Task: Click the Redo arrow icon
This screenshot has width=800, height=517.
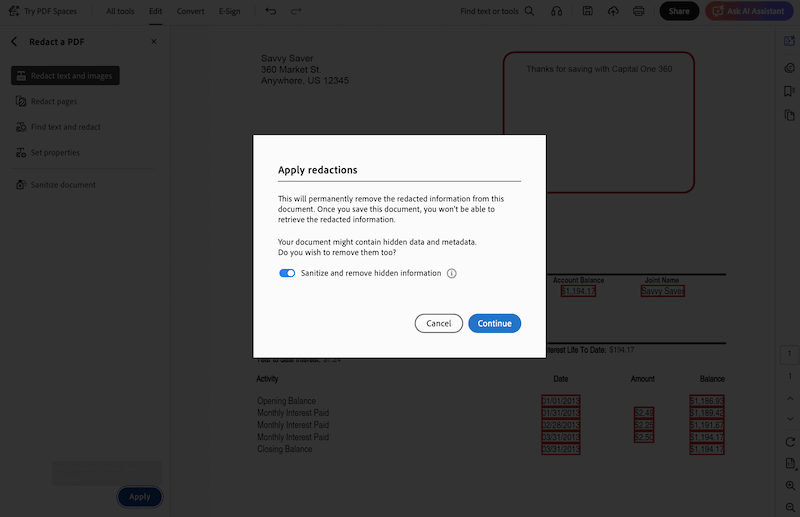Action: pos(296,11)
